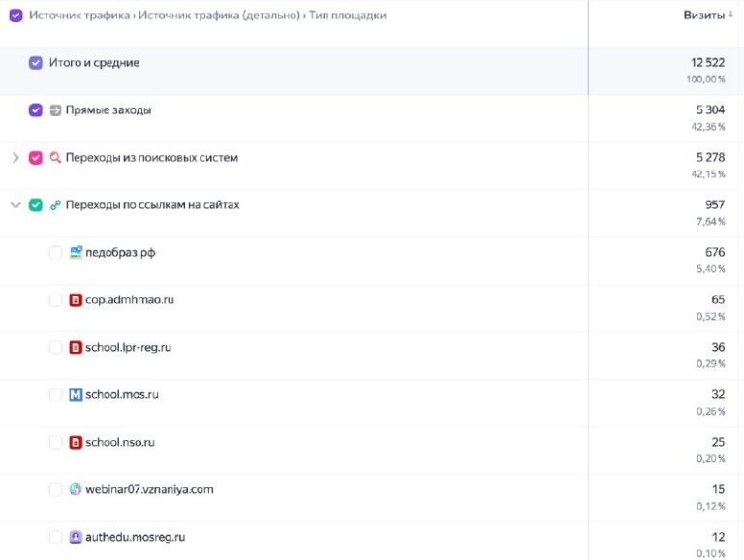Screen dimensions: 744x560
Task: Click the 5,40 % share value
Action: tap(710, 269)
